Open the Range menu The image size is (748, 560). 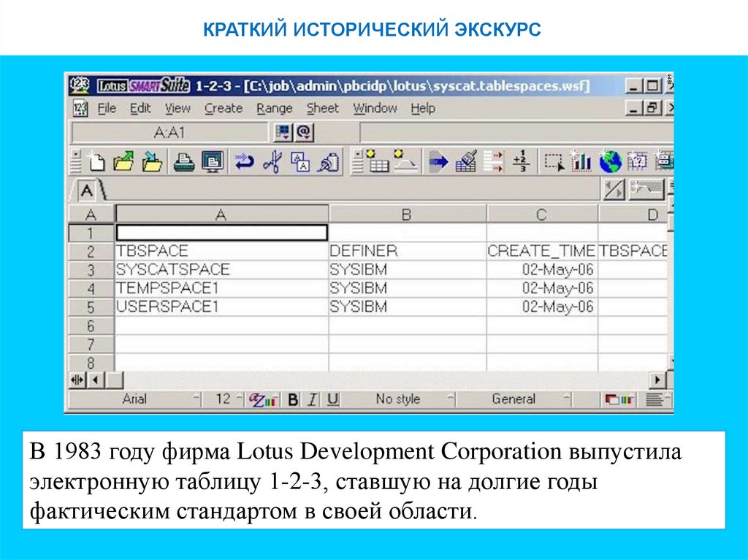click(275, 109)
